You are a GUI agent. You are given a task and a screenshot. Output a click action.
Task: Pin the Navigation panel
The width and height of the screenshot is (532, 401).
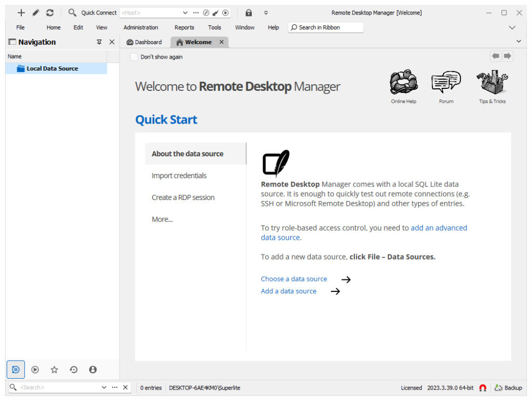[99, 42]
